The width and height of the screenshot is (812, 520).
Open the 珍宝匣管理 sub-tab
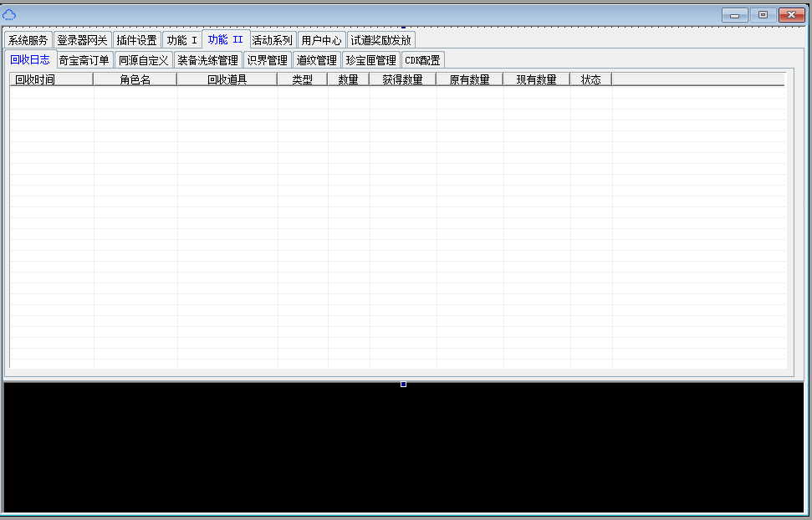[x=370, y=60]
